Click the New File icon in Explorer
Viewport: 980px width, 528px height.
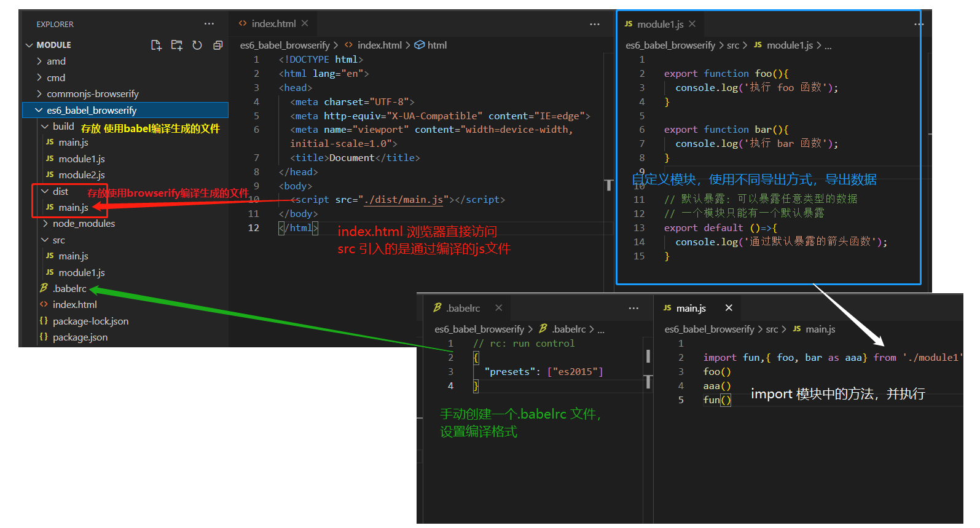click(x=156, y=45)
